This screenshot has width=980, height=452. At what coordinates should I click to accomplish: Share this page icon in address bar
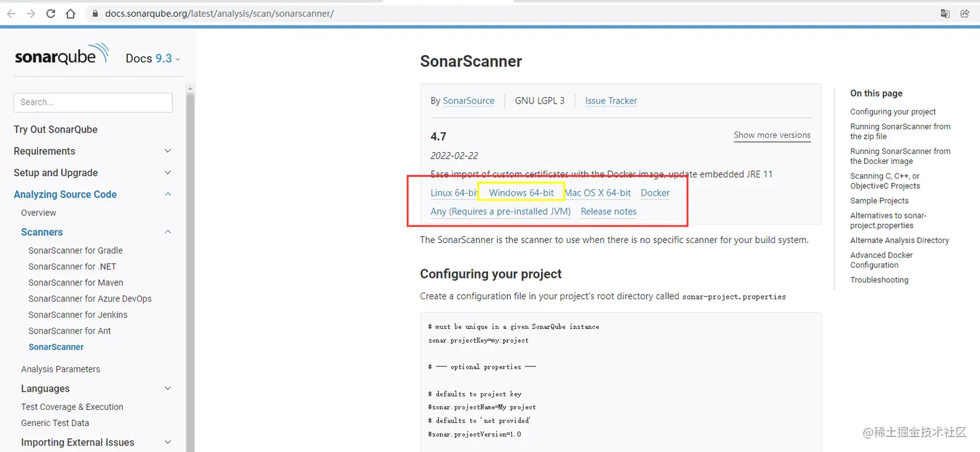click(964, 13)
